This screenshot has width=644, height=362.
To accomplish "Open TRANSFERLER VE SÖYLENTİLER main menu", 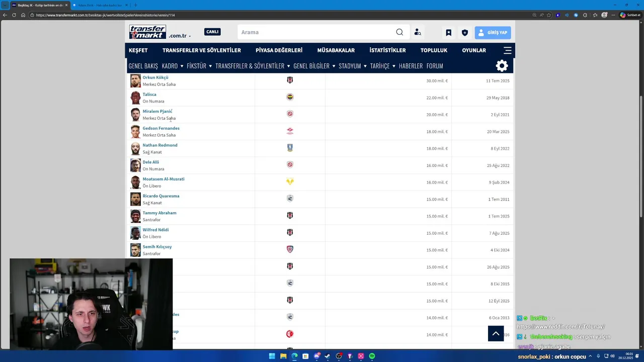I will tap(202, 50).
